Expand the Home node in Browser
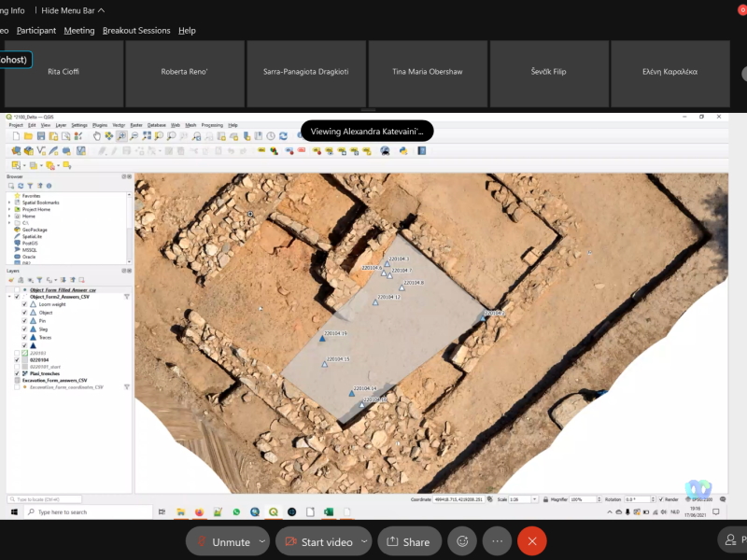The width and height of the screenshot is (747, 560). click(9, 217)
